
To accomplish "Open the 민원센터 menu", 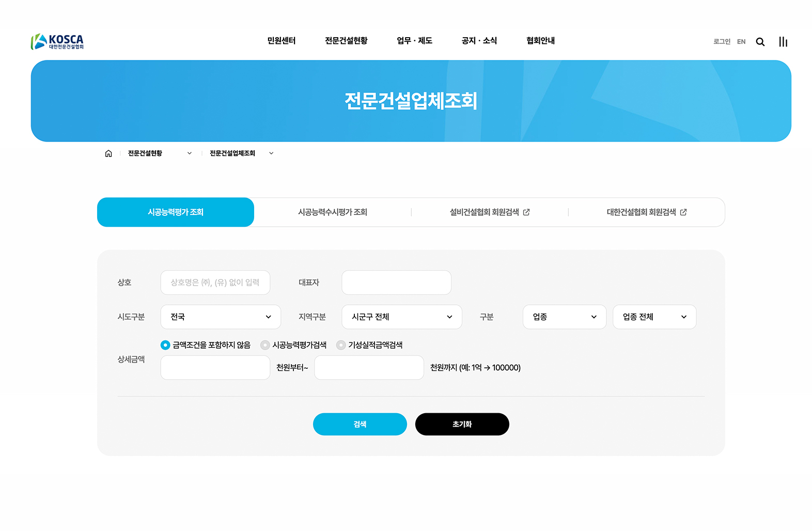I will click(282, 41).
